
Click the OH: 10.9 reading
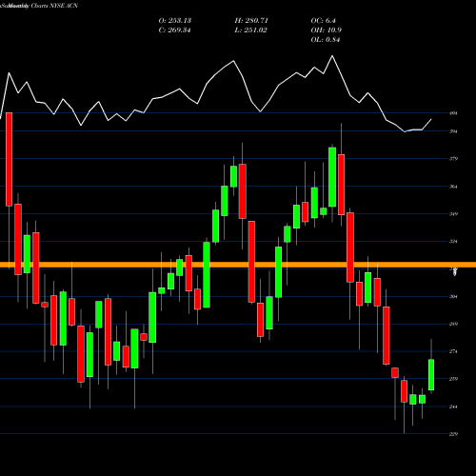[326, 30]
